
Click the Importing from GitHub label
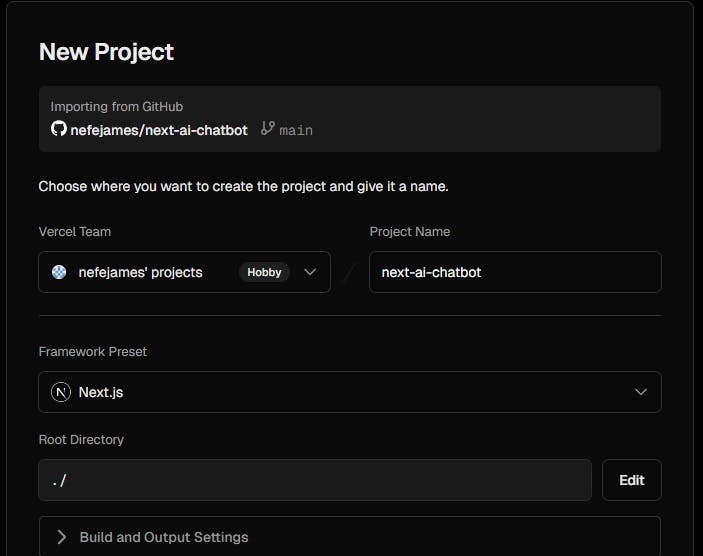coord(117,106)
